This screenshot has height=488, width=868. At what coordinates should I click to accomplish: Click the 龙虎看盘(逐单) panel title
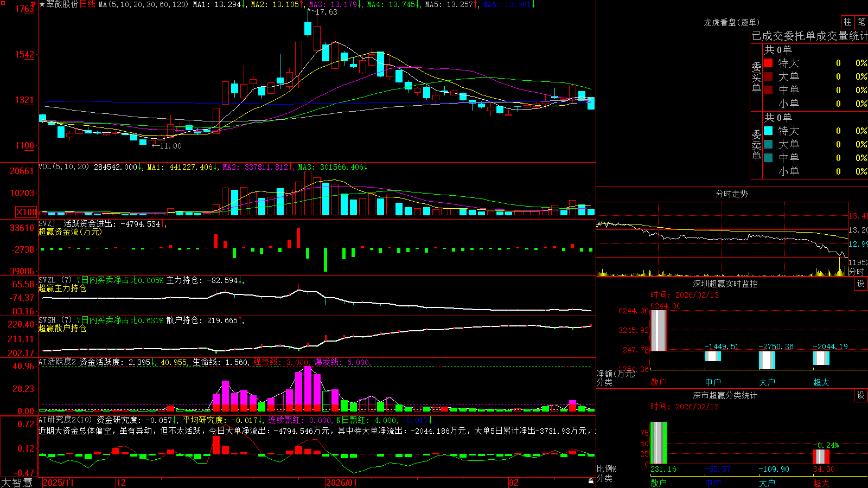731,22
